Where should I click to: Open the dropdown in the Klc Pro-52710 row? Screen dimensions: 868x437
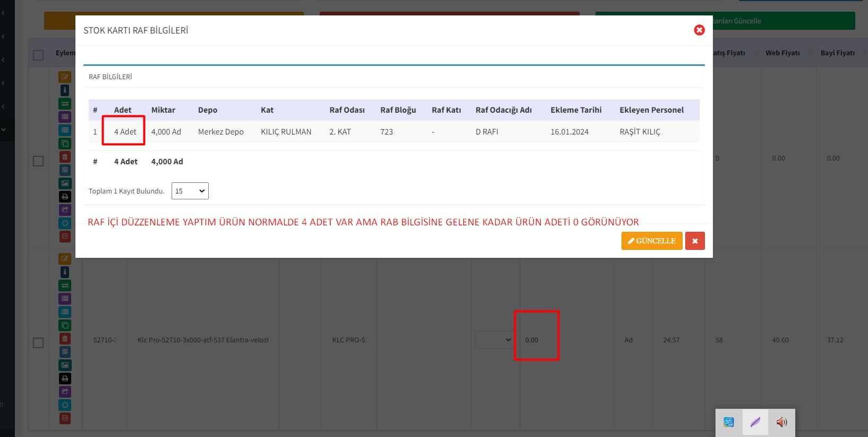[494, 340]
